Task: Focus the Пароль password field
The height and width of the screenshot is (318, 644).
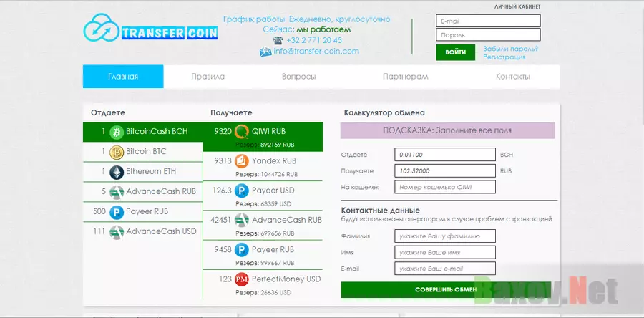Action: tap(488, 35)
